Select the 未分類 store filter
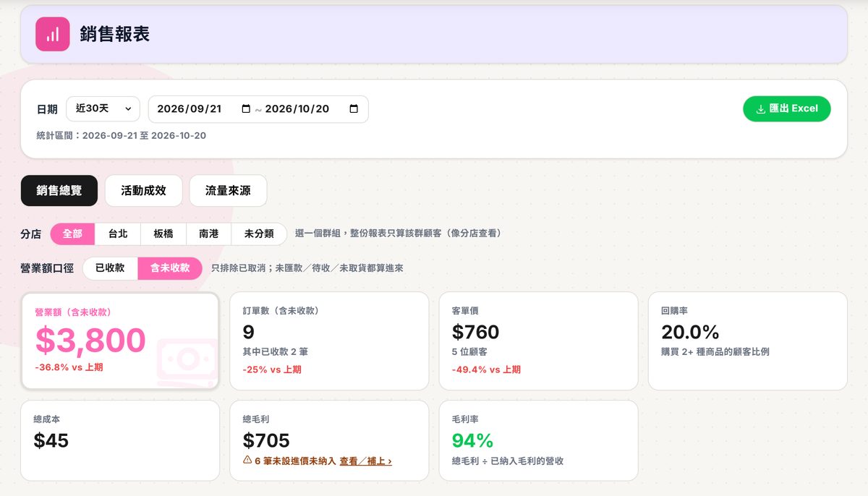 pos(259,234)
